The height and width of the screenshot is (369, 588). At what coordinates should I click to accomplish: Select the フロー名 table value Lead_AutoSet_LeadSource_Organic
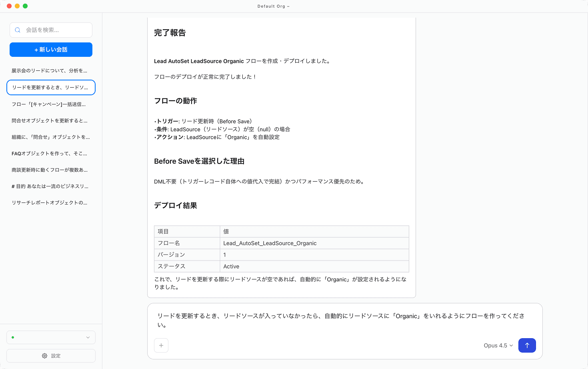click(270, 243)
